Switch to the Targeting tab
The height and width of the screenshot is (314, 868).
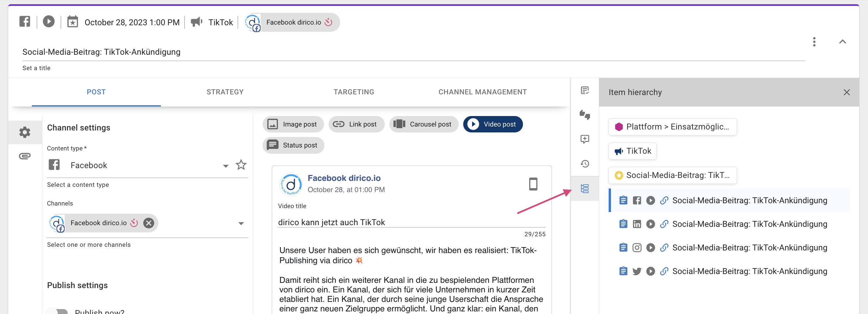354,91
